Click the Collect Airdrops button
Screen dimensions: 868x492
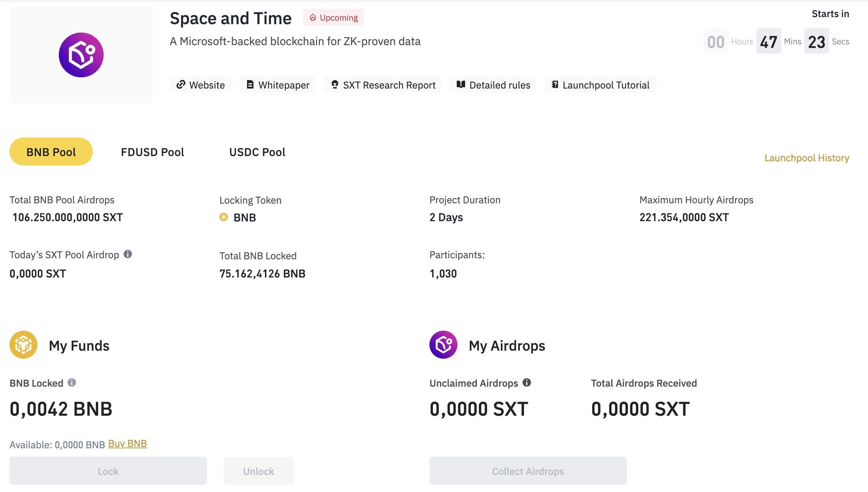[x=528, y=471]
